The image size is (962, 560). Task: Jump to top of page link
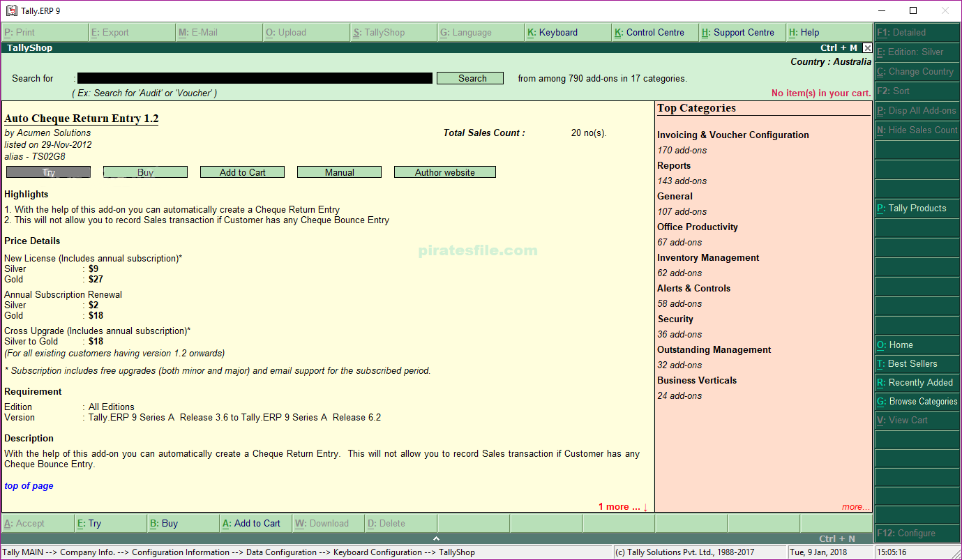pos(29,486)
